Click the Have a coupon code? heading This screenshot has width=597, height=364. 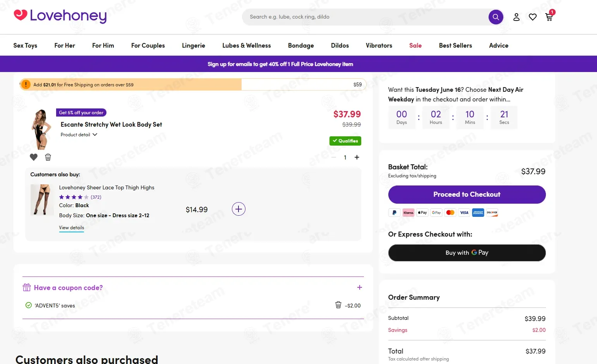pyautogui.click(x=69, y=288)
